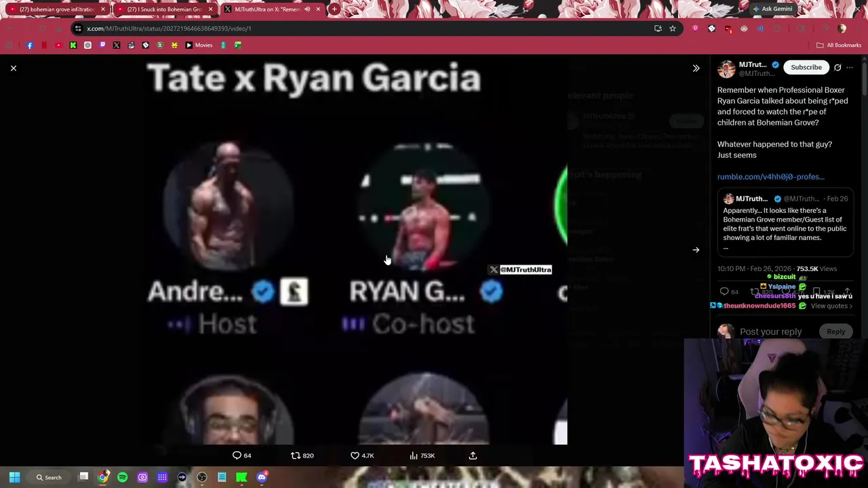The height and width of the screenshot is (488, 868).
Task: Open View quotes link
Action: click(x=831, y=306)
